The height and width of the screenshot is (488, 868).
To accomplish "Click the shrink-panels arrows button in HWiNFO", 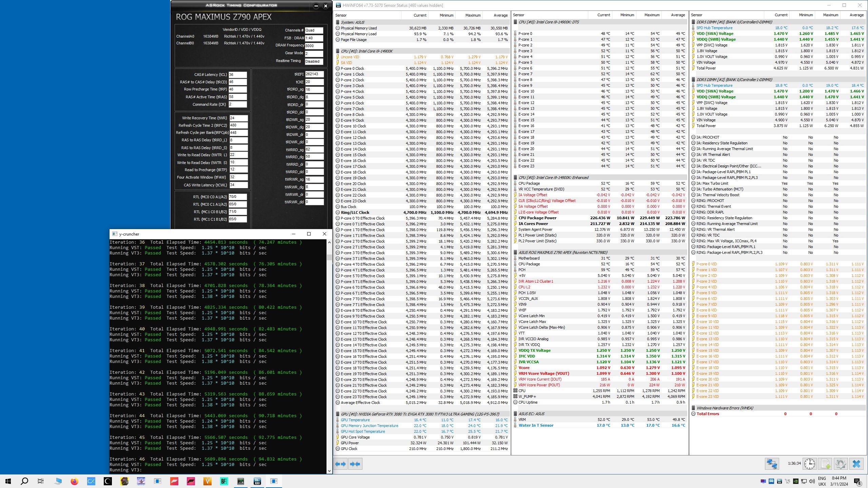I will (x=355, y=464).
